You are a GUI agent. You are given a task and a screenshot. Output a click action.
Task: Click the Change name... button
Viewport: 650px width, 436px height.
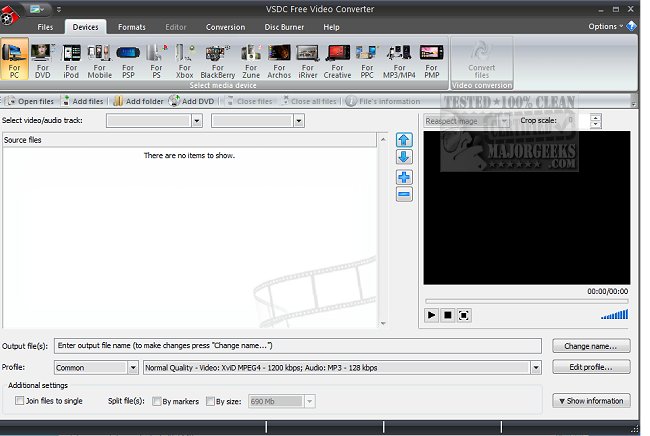click(x=591, y=346)
